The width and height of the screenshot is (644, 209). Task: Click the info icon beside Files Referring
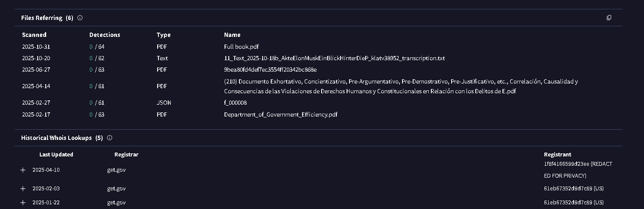[x=80, y=18]
